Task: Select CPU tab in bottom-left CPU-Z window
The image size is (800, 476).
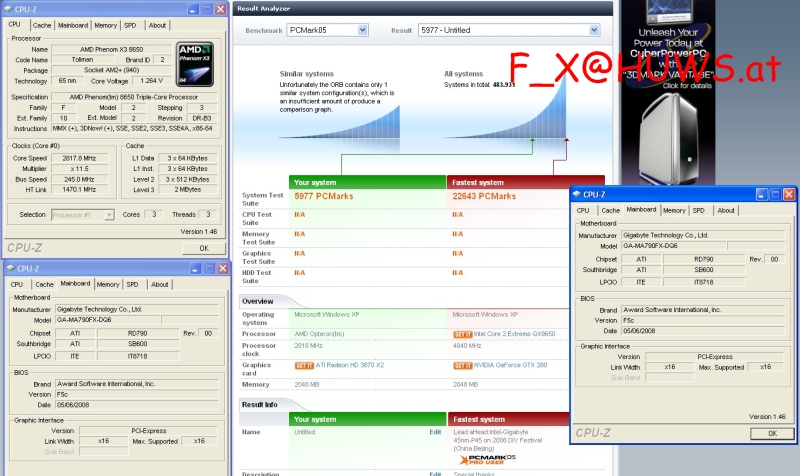Action: [17, 284]
